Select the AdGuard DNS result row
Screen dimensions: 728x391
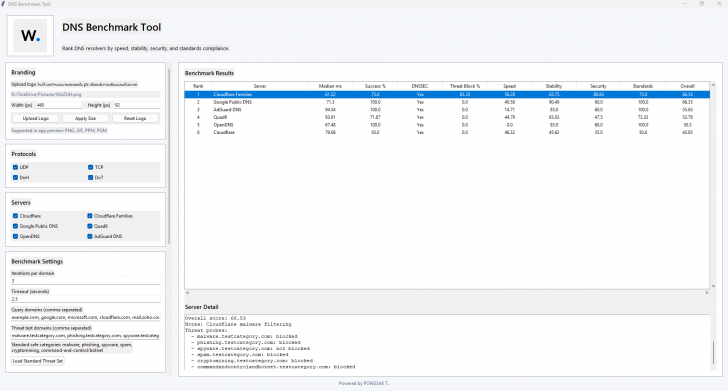click(x=447, y=110)
